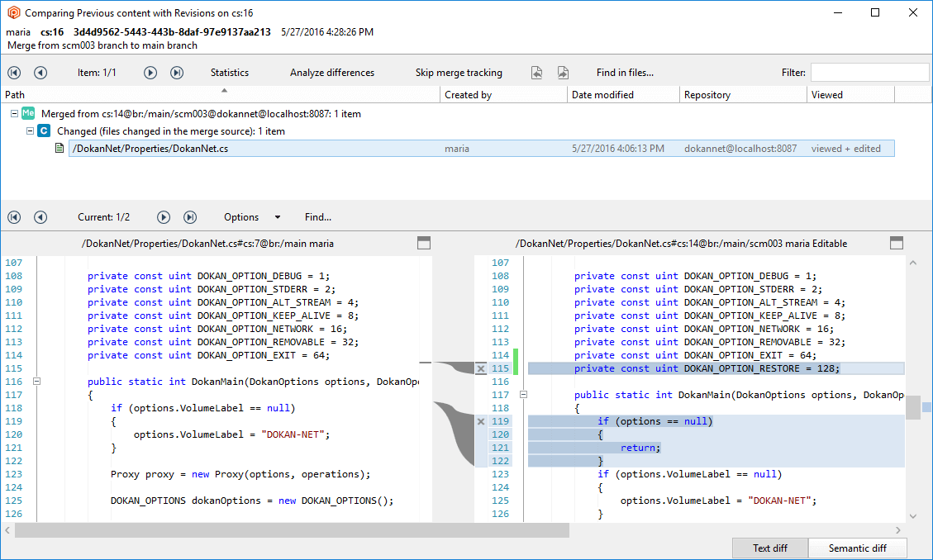Screen dimensions: 933x560
Task: Go to next item beside Item: 1/1
Action: pos(150,73)
